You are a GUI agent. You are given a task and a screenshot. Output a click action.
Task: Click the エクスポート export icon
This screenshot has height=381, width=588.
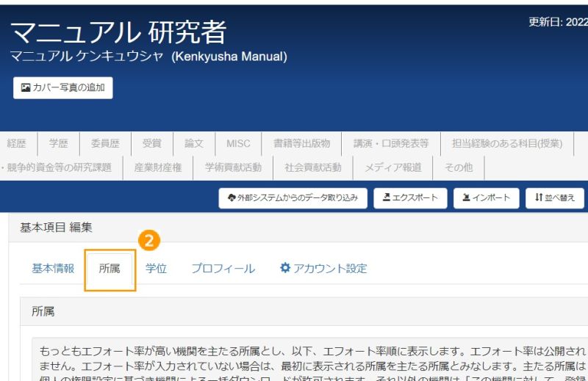tap(387, 197)
